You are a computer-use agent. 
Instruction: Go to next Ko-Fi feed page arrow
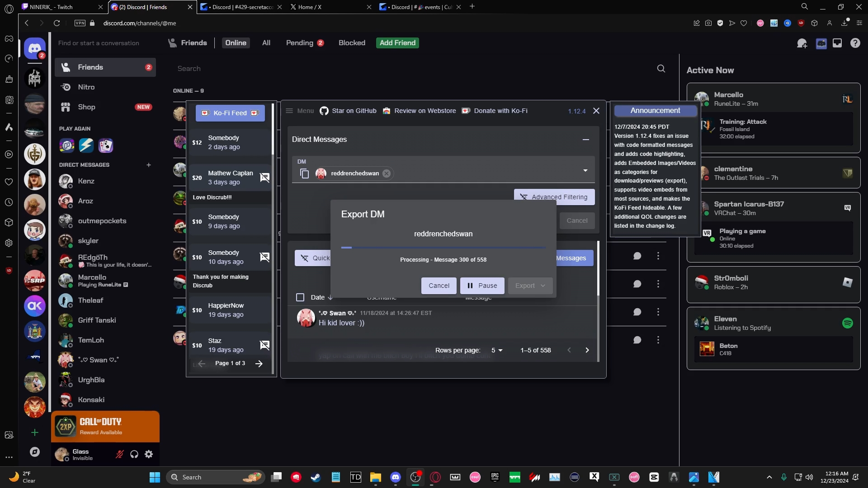pos(259,364)
